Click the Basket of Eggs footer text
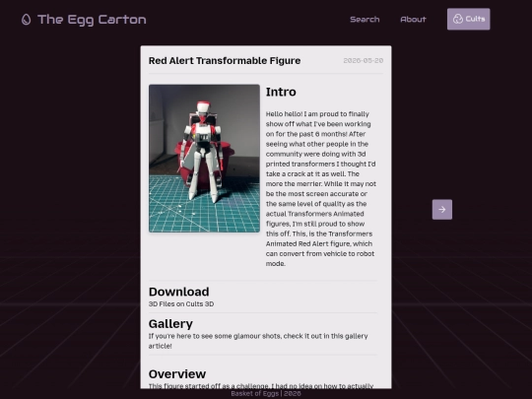 (x=266, y=393)
